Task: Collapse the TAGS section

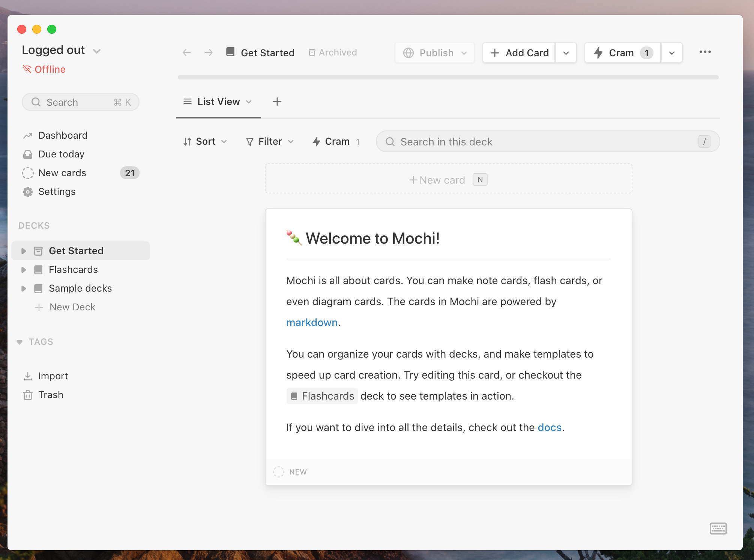Action: 20,342
